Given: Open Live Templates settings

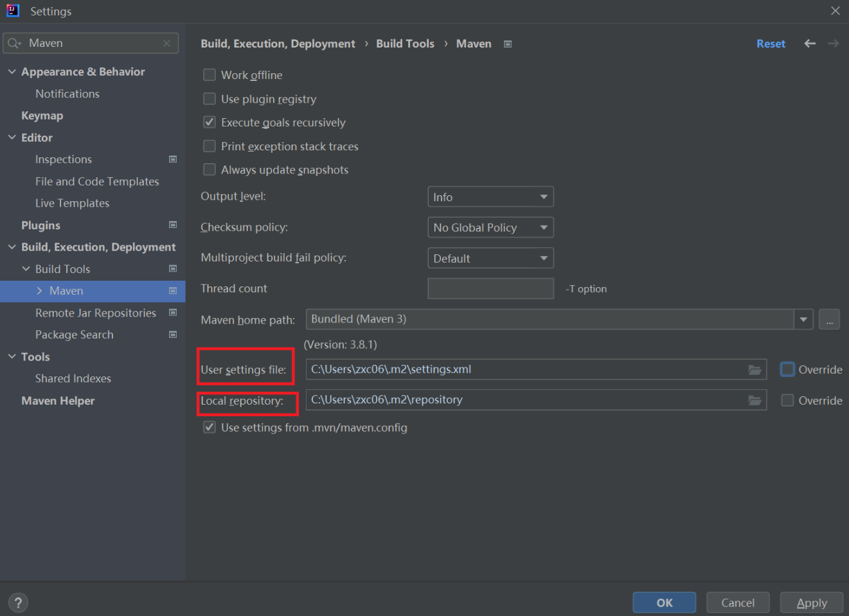Looking at the screenshot, I should coord(73,203).
